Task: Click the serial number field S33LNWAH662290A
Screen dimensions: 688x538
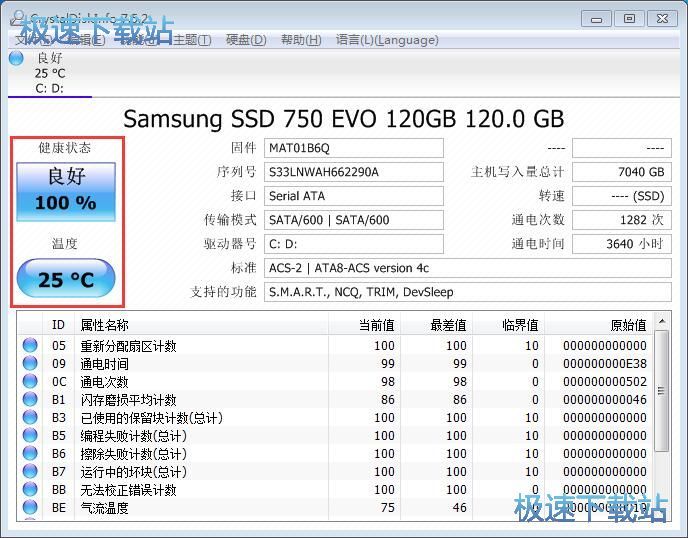Action: pos(353,172)
